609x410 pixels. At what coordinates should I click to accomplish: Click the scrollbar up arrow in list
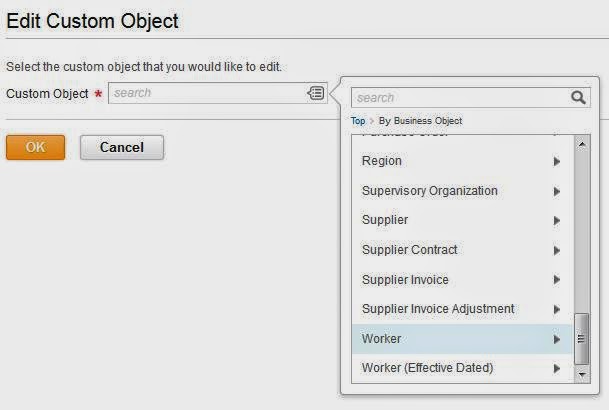583,144
